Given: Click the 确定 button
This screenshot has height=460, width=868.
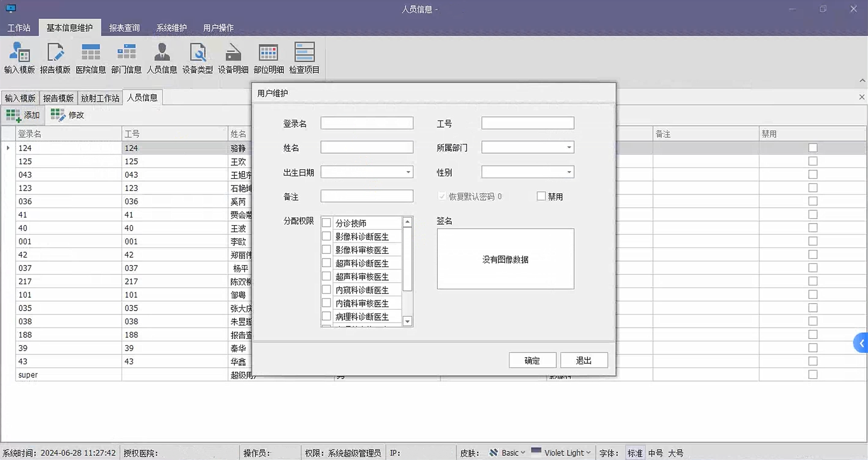Looking at the screenshot, I should (x=532, y=360).
